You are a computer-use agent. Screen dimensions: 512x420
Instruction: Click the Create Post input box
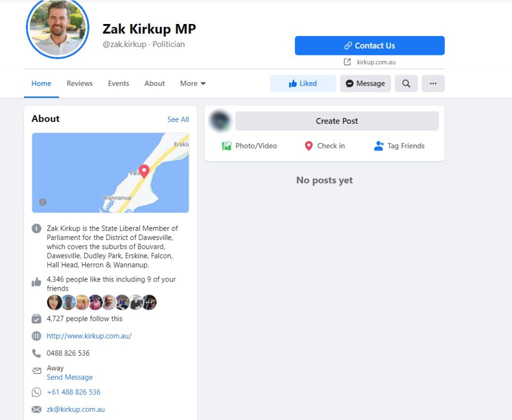pyautogui.click(x=337, y=121)
